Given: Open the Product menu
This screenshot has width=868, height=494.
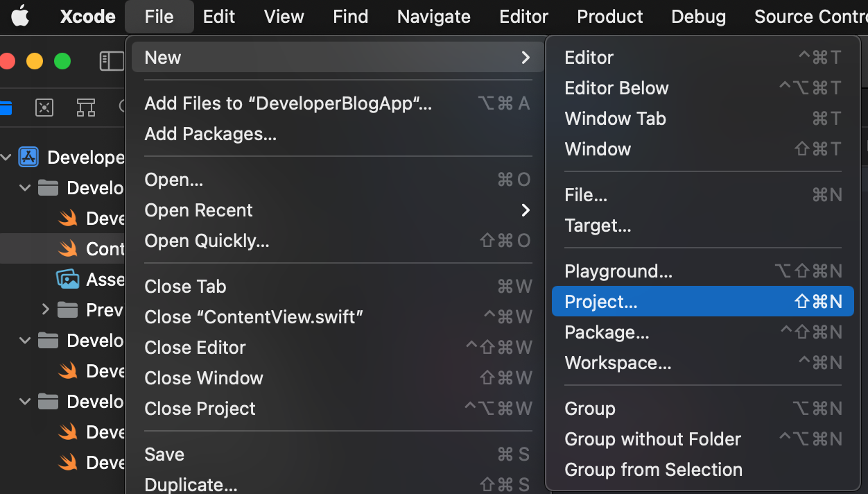Looking at the screenshot, I should click(x=610, y=17).
